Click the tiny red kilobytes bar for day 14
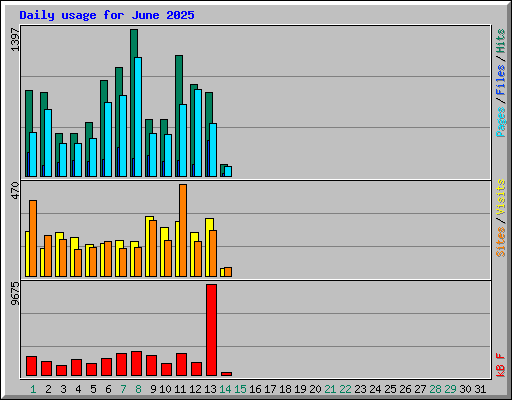The width and height of the screenshot is (512, 400). point(226,374)
